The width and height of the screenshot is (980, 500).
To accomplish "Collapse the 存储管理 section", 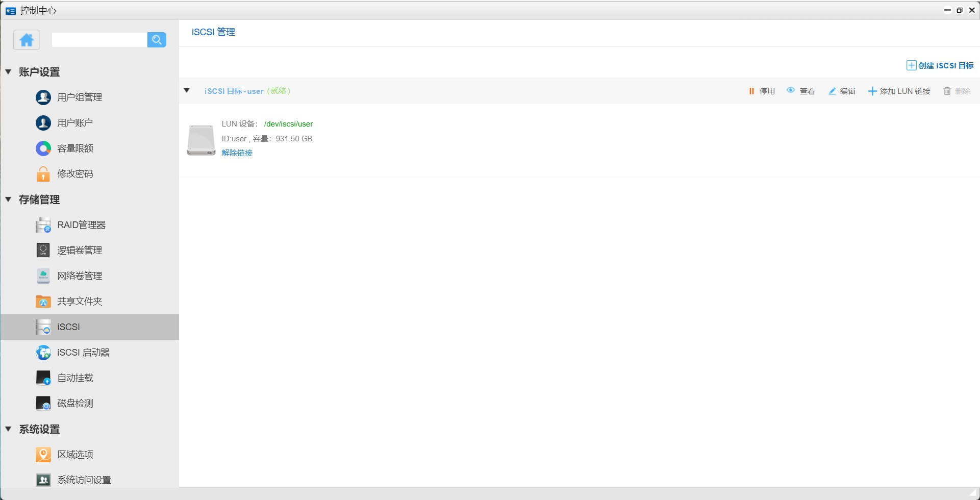I will [9, 199].
